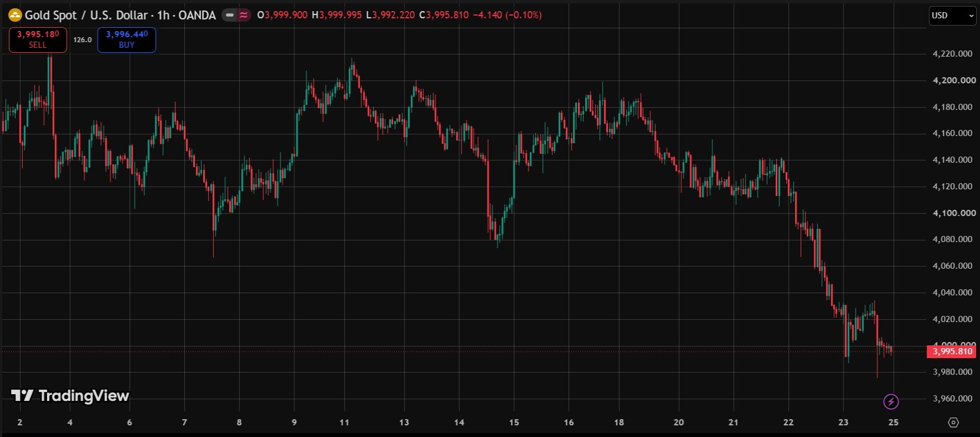Click the 3,980.000 price axis label
The height and width of the screenshot is (437, 980).
click(x=952, y=372)
